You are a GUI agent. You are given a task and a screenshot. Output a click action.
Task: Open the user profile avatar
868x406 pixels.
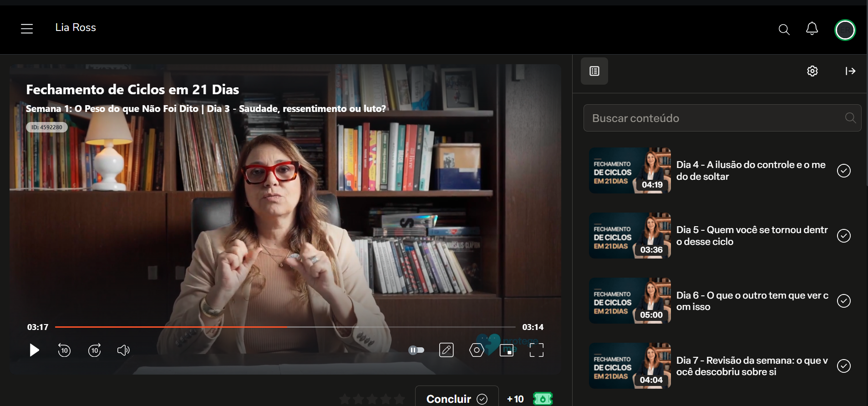845,30
